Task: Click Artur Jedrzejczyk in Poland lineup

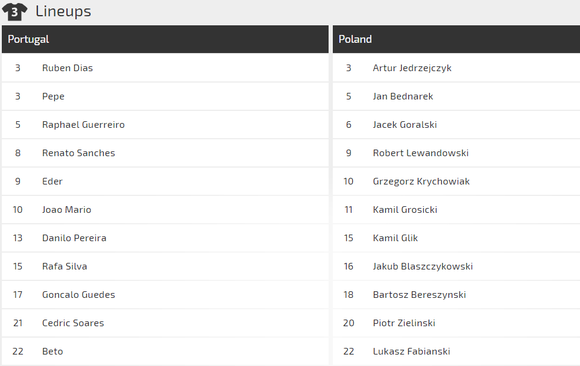Action: coord(412,68)
